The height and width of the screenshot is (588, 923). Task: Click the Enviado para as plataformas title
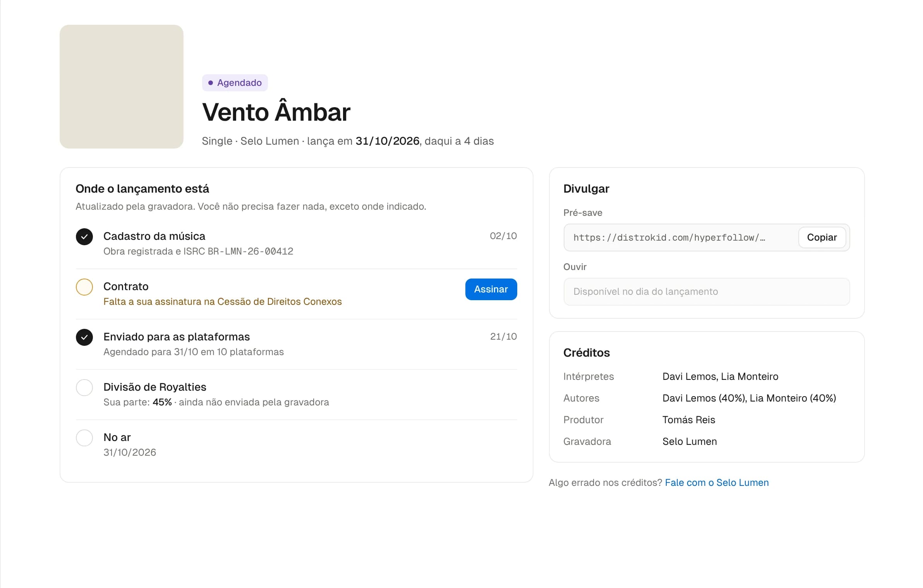(x=177, y=337)
